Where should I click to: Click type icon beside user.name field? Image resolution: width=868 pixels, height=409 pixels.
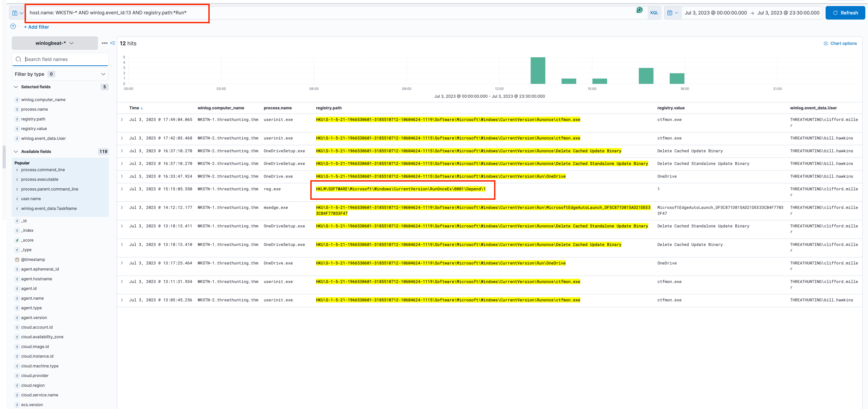coord(17,199)
